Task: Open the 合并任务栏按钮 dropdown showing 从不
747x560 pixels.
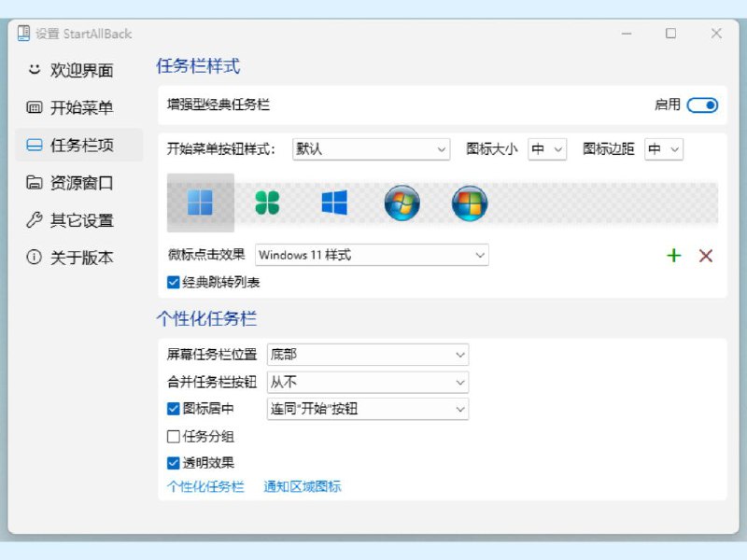Action: coord(368,382)
